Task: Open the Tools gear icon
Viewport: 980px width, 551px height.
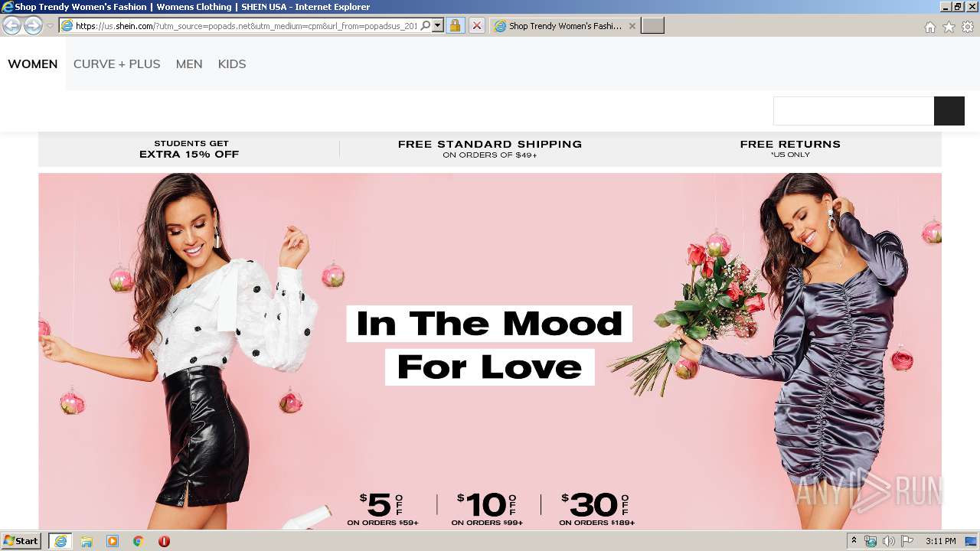Action: (x=968, y=27)
